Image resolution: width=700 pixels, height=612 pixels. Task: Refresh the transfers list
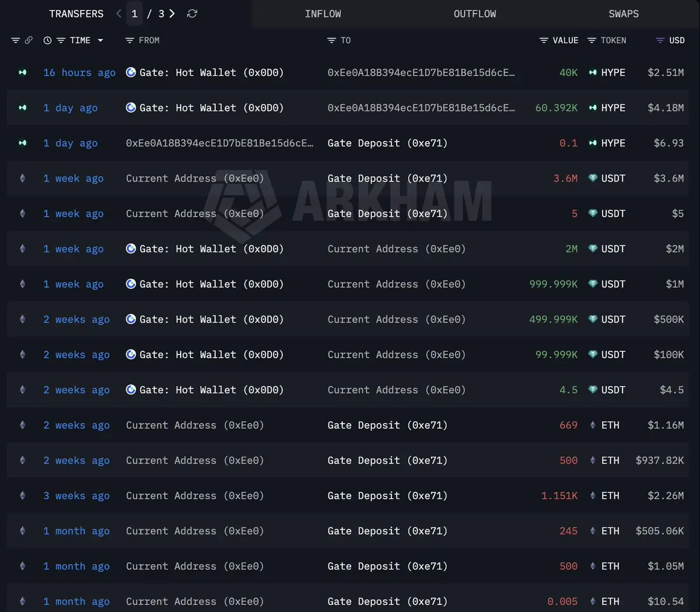point(192,13)
